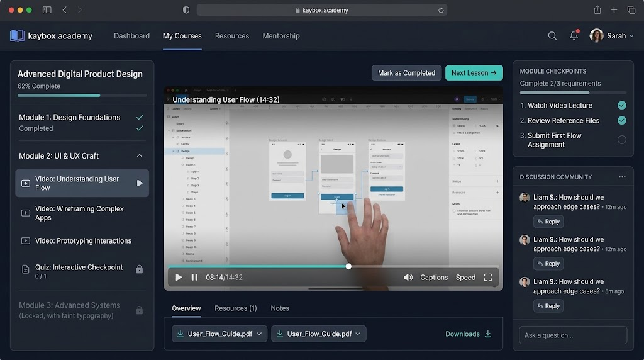Go to Next Lesson

474,73
